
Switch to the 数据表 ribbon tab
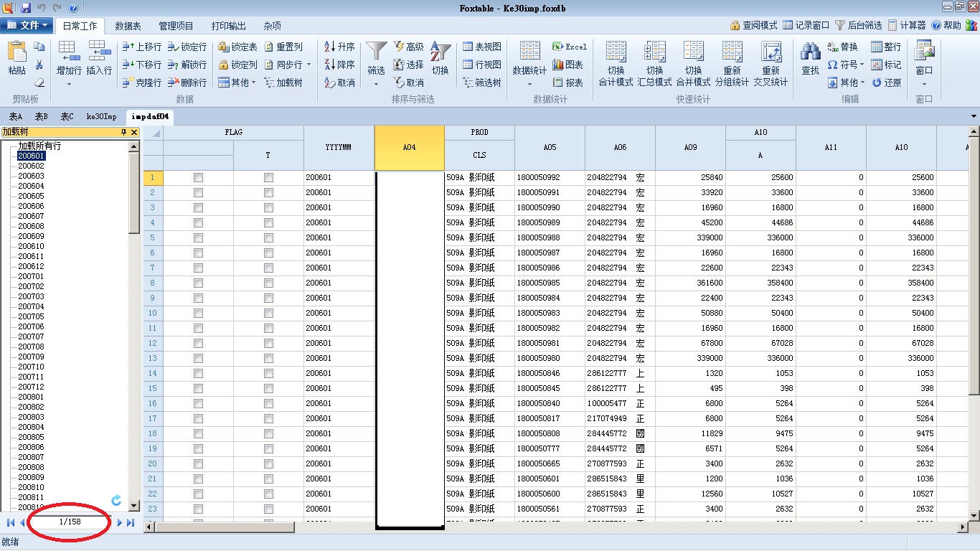click(x=128, y=26)
